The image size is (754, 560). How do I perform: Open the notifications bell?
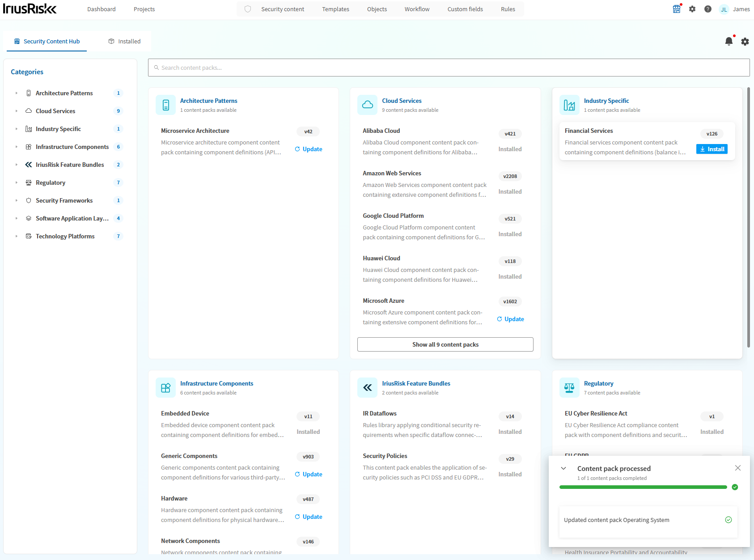tap(729, 41)
